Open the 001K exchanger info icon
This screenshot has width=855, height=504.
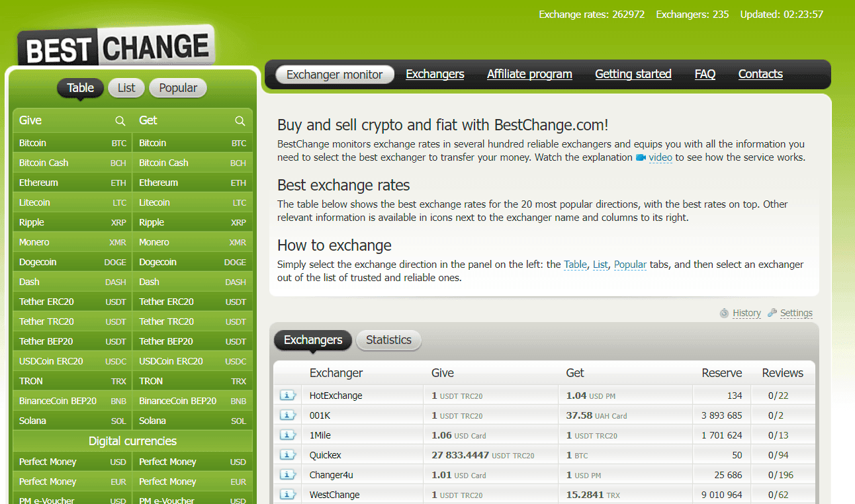pos(288,415)
